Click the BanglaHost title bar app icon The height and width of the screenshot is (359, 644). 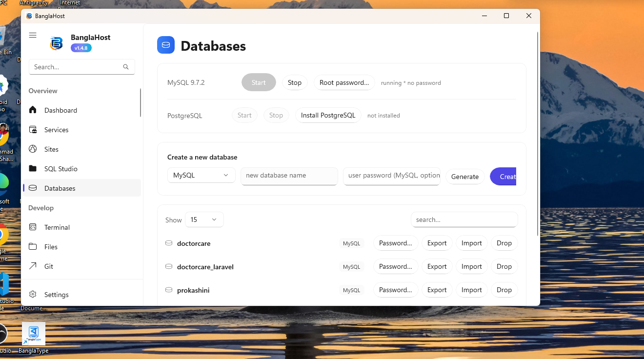click(29, 16)
